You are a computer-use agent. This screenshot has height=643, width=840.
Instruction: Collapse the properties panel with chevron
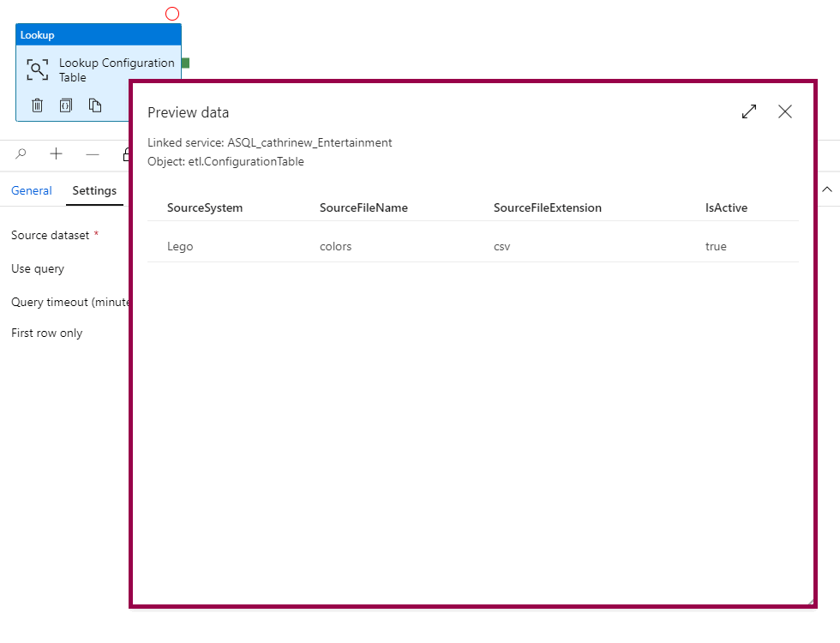point(827,189)
